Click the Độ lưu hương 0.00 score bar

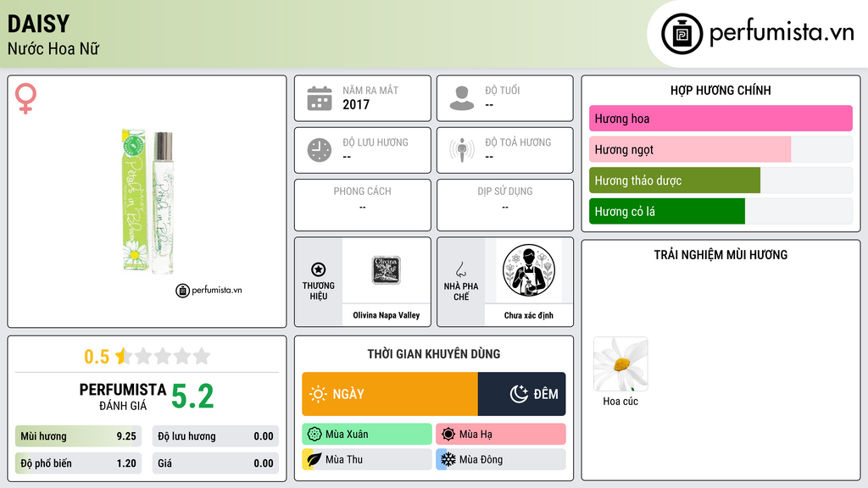[215, 436]
